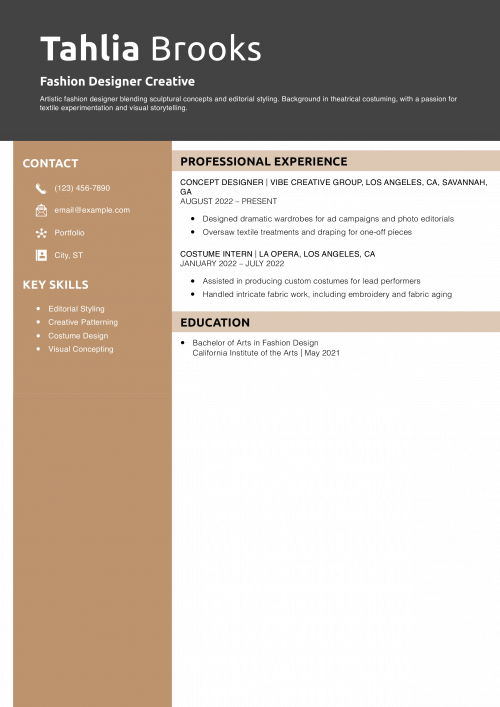Select the AUGUST 2022 – PRESENT dates
Screen dimensions: 500x707
[x=228, y=201]
